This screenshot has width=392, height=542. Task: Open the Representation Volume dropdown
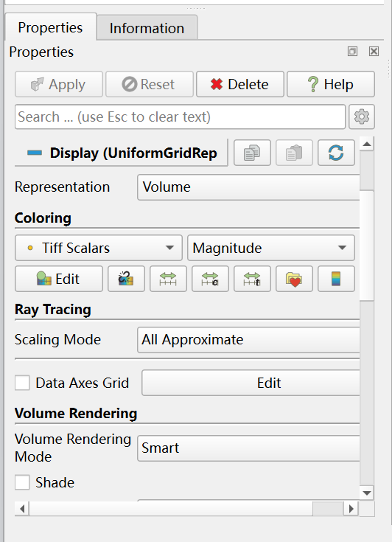tap(248, 187)
